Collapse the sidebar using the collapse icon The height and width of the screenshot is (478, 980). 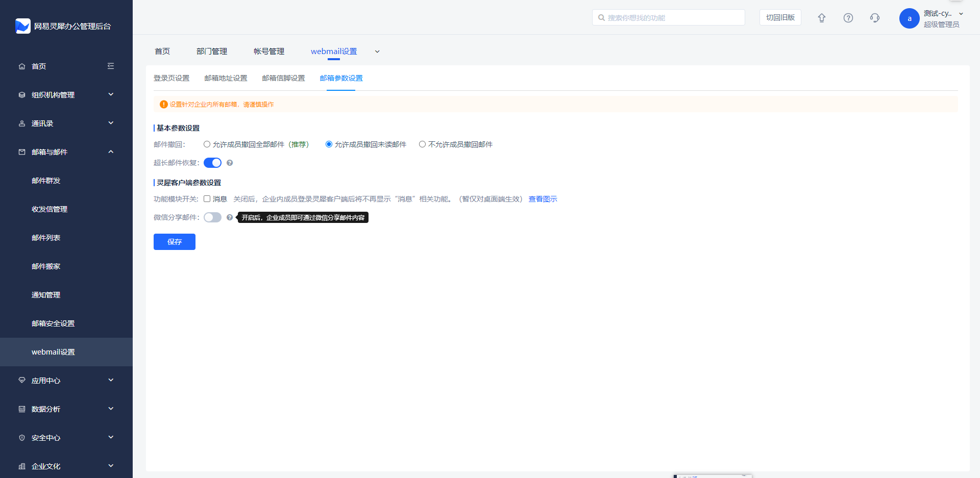tap(111, 66)
